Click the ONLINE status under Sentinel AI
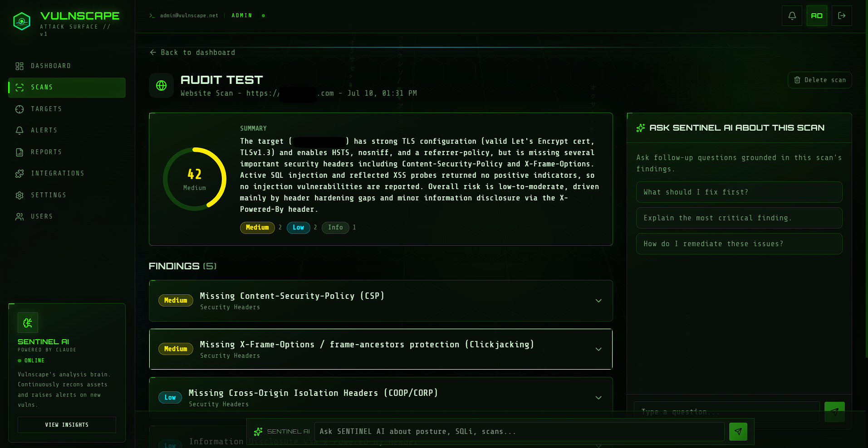Image resolution: width=868 pixels, height=448 pixels. (x=31, y=360)
